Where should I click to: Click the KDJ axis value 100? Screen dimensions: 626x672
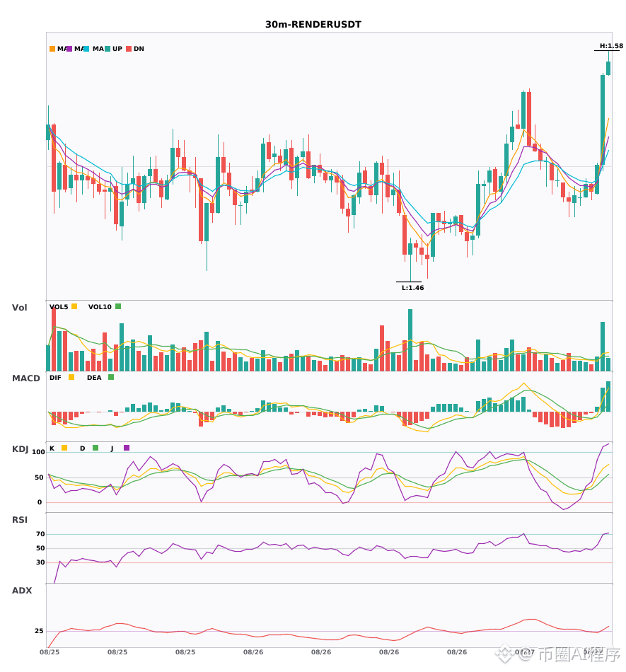39,452
